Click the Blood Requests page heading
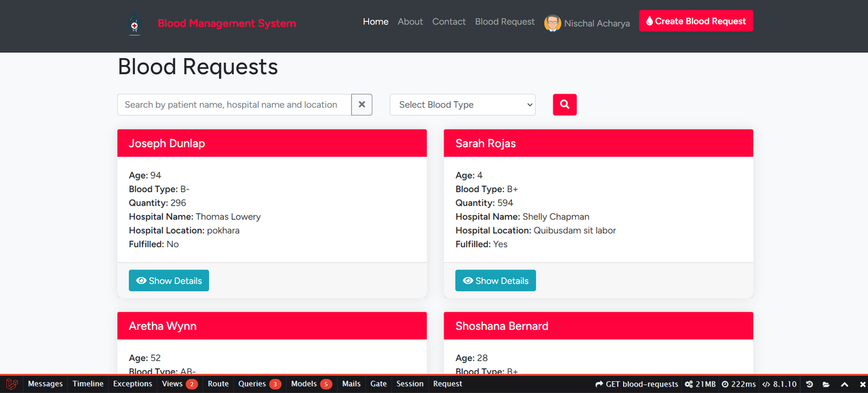Screen dimensions: 868x393 pos(198,67)
